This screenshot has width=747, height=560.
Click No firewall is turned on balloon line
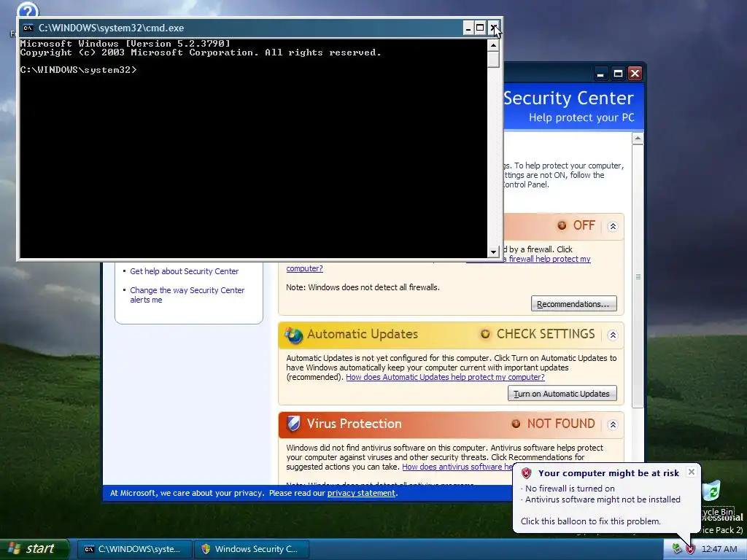point(570,488)
